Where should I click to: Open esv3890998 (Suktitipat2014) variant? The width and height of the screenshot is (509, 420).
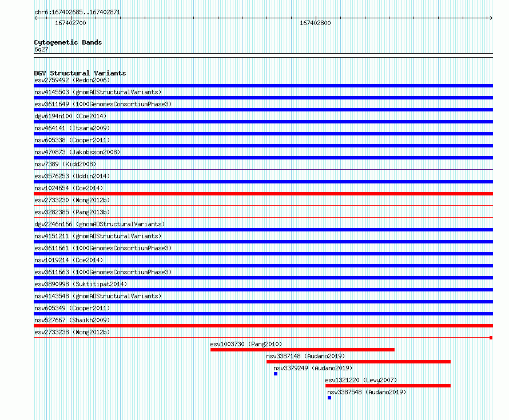[x=81, y=284]
